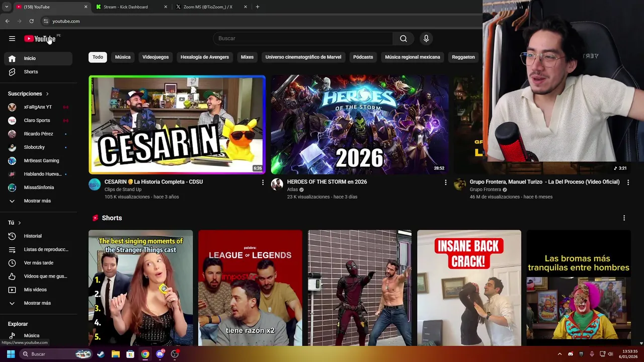Play CESARIN video thumbnail
644x362 pixels.
[177, 125]
